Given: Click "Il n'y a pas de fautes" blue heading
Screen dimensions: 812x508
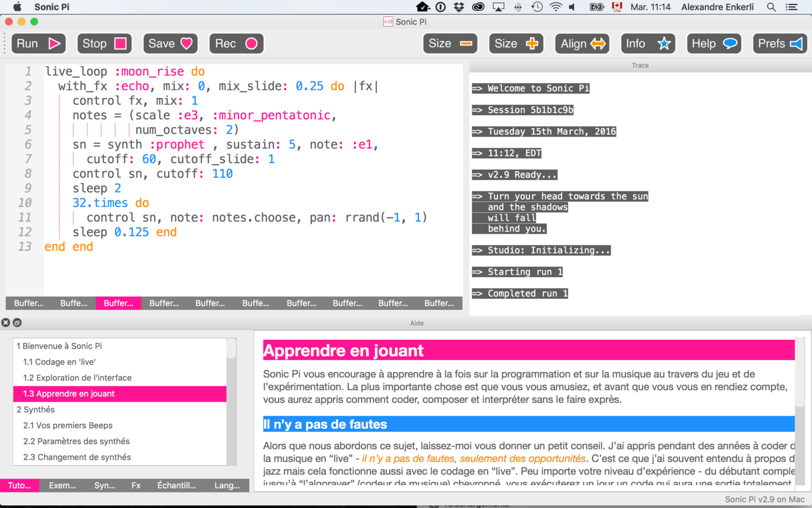Looking at the screenshot, I should pos(529,424).
